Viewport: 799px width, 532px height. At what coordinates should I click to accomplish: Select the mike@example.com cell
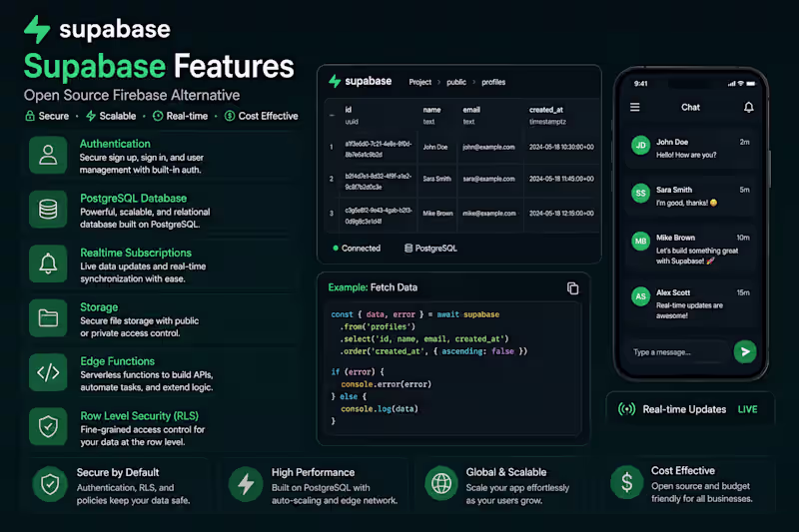[x=489, y=214]
